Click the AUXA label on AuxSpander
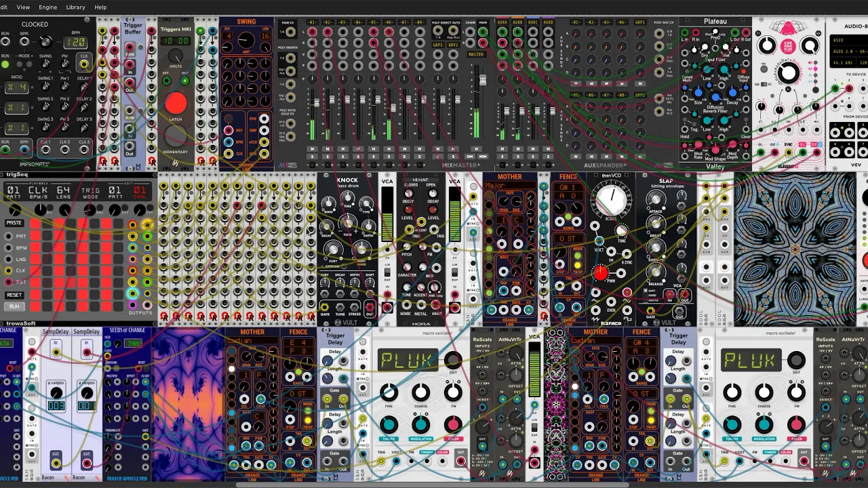The width and height of the screenshot is (868, 488). tap(502, 22)
